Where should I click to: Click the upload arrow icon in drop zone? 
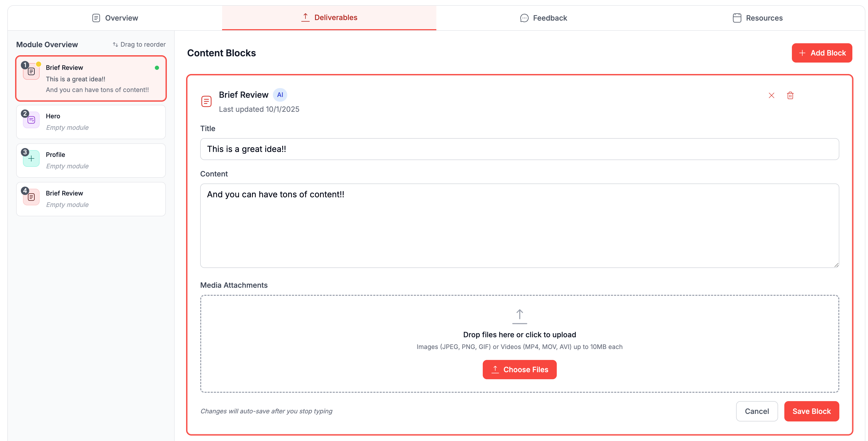(519, 316)
